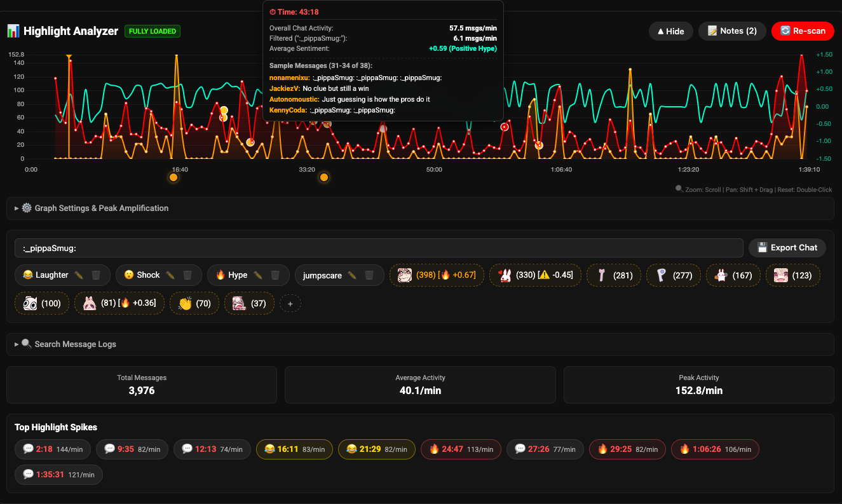Collapse the analyzer with the Hide button
Viewport: 842px width, 504px height.
click(671, 31)
